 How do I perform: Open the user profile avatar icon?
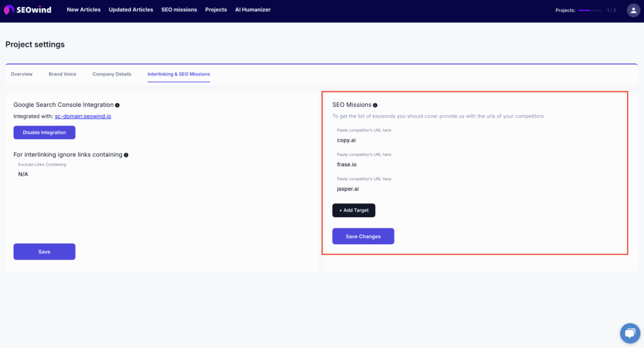tap(633, 10)
